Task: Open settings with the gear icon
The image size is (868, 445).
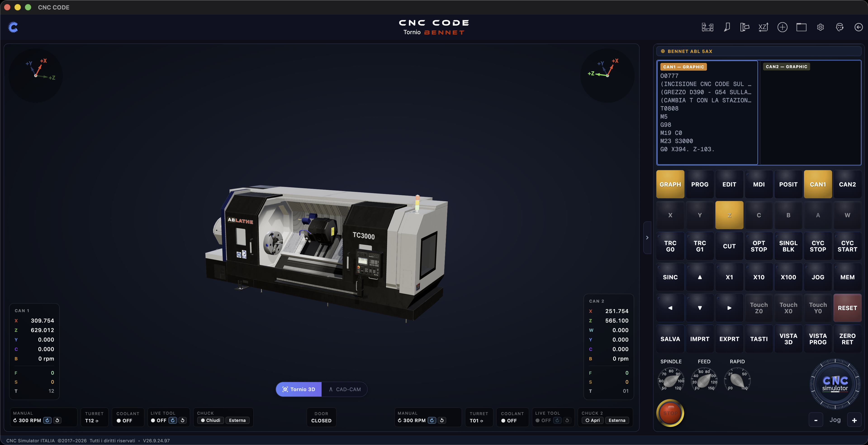Action: [821, 27]
